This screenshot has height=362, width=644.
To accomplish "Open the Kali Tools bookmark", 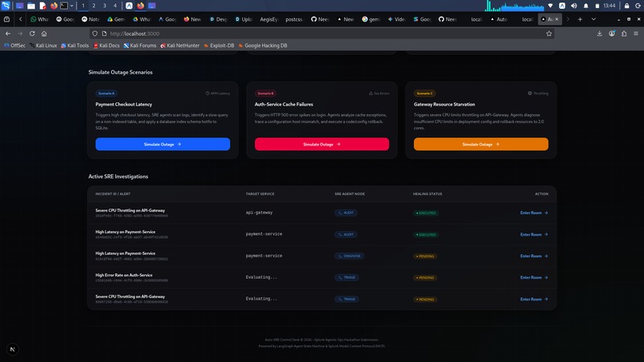I will point(75,46).
